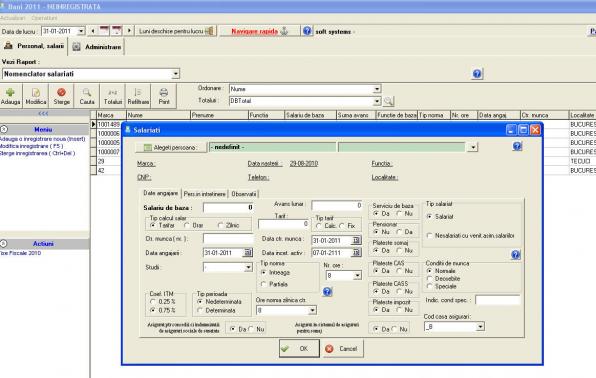The width and height of the screenshot is (596, 378).
Task: Open the Personal, salarii tab
Action: [34, 46]
